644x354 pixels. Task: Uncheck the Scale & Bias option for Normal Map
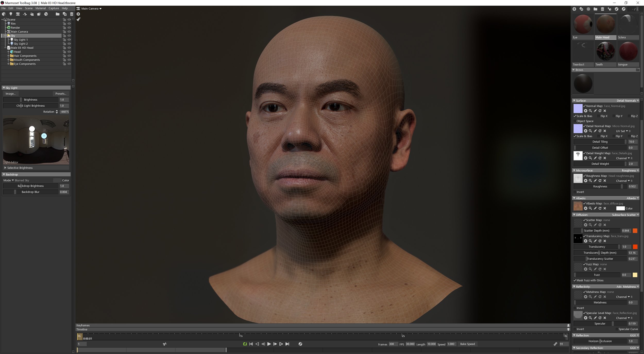coord(575,116)
